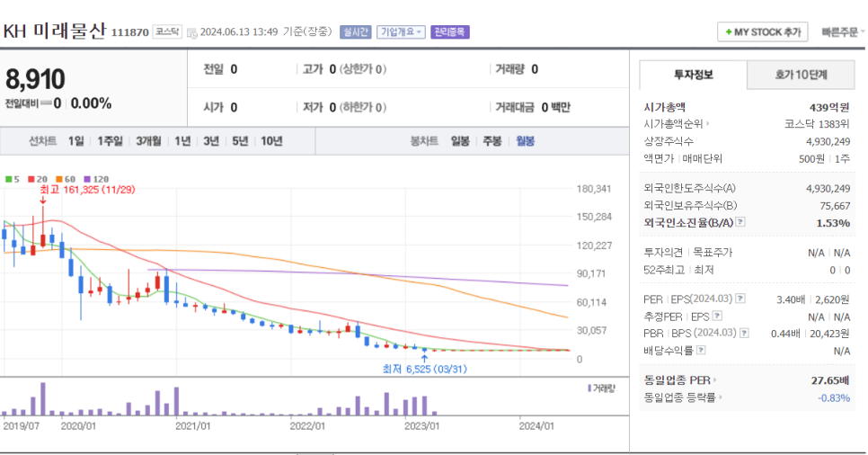Click the 2021/01 label on the time axis
The height and width of the screenshot is (455, 868).
pyautogui.click(x=192, y=426)
